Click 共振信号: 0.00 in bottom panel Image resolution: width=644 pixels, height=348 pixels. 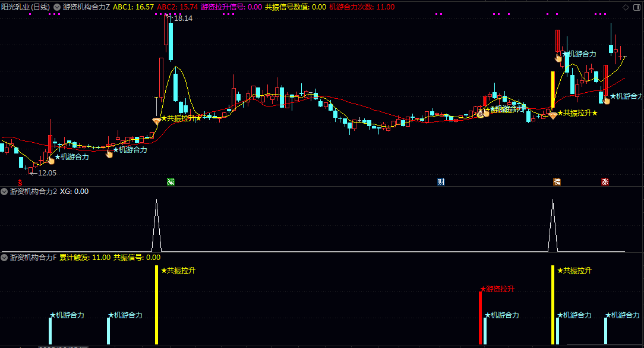point(137,258)
